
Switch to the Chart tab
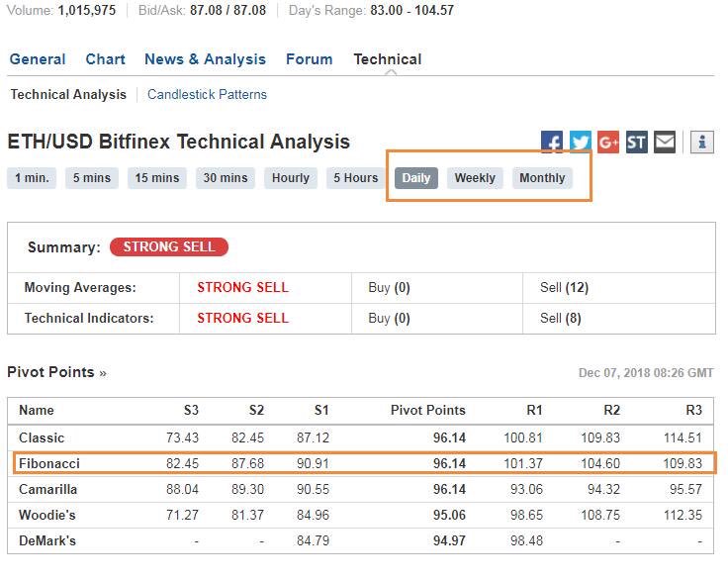106,59
